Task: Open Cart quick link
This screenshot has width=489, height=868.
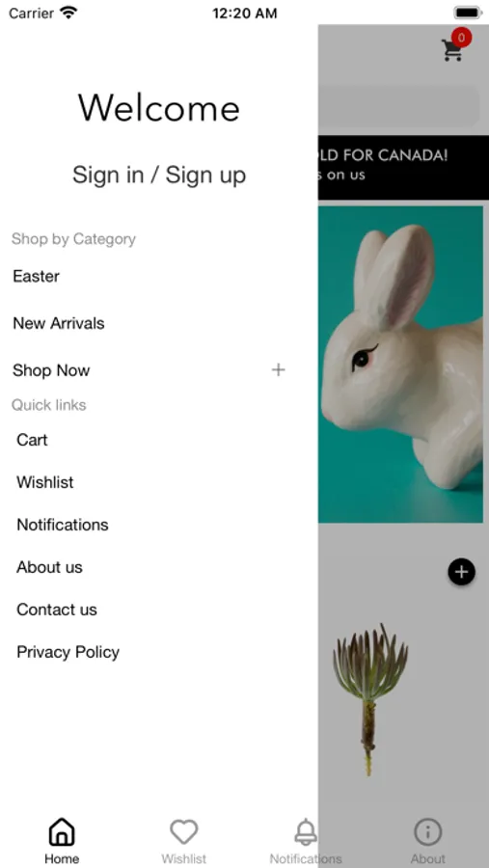Action: pyautogui.click(x=32, y=440)
